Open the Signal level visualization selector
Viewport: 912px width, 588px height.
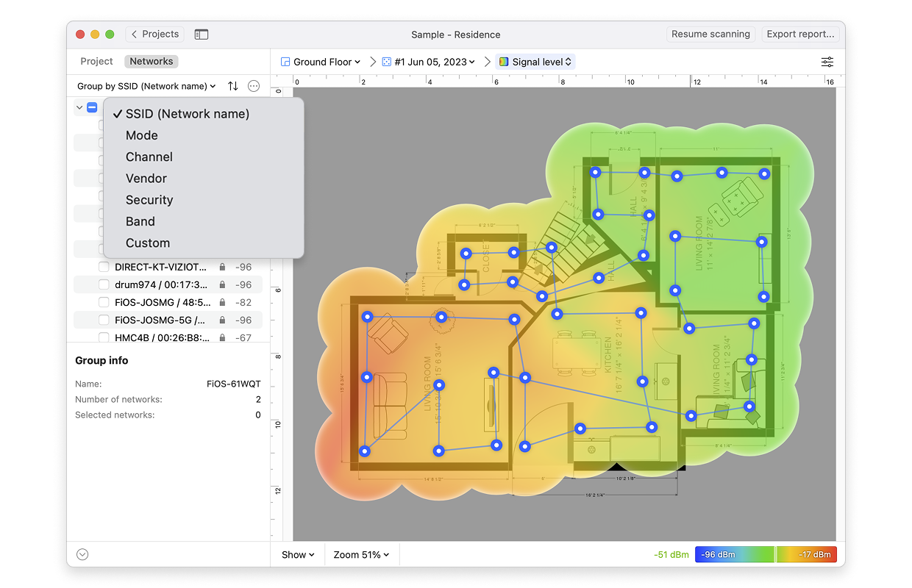coord(535,62)
